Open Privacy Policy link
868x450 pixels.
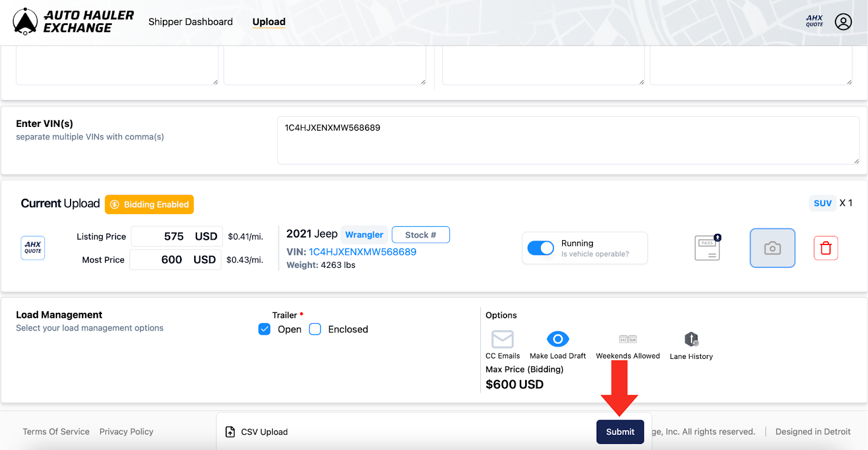tap(126, 432)
